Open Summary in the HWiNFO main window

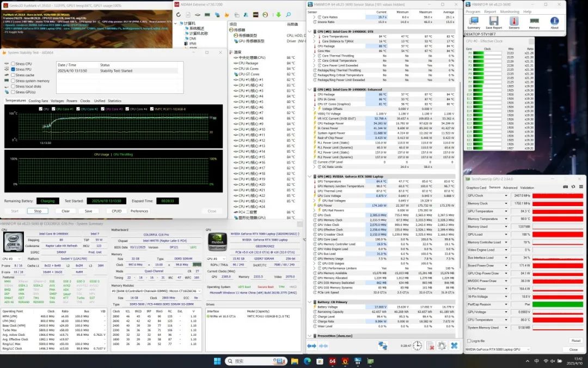coord(474,22)
